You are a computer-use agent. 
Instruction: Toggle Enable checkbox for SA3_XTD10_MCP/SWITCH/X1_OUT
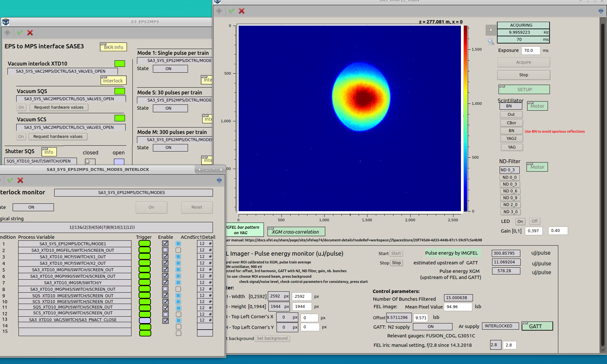pyautogui.click(x=166, y=257)
